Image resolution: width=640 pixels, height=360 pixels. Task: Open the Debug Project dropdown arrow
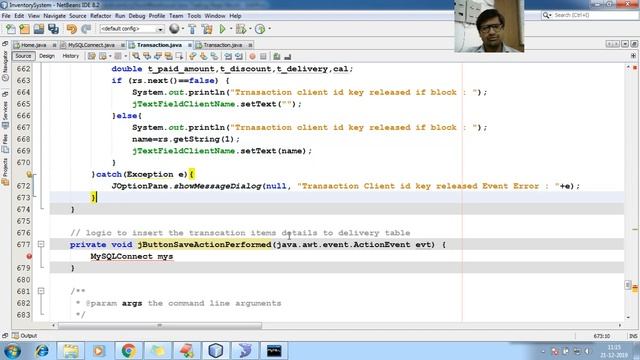pyautogui.click(x=250, y=29)
